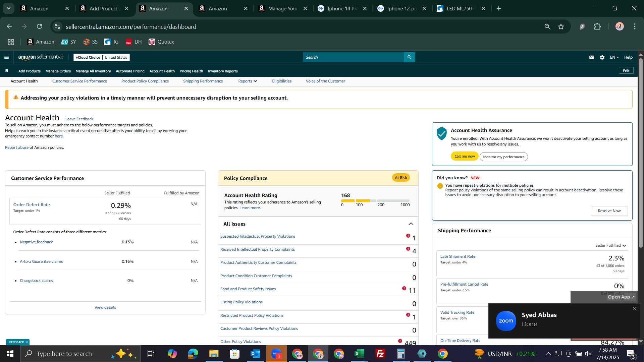
Task: Open the EN language dropdown
Action: point(614,57)
